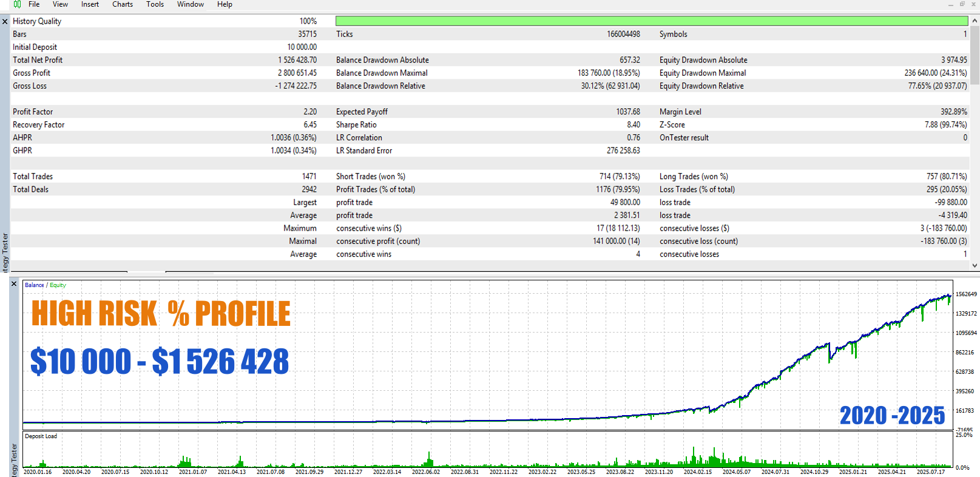980x477 pixels.
Task: Open the Tools menu
Action: pyautogui.click(x=155, y=4)
